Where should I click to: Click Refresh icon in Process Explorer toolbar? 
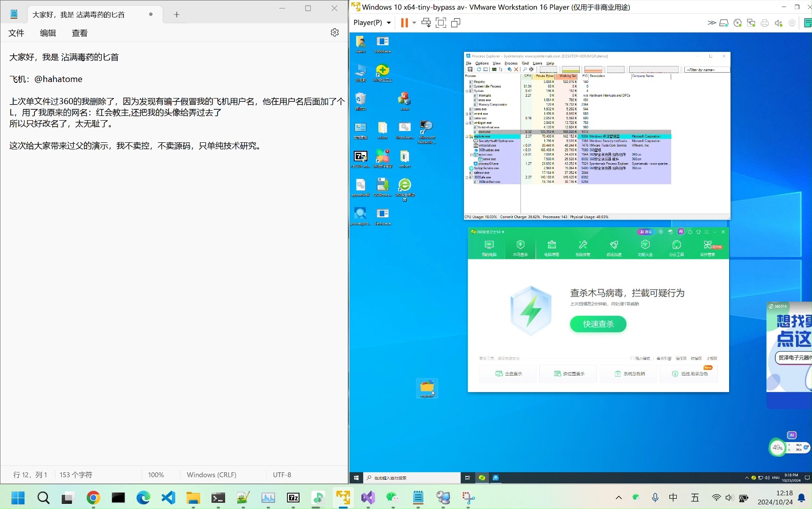click(x=479, y=69)
